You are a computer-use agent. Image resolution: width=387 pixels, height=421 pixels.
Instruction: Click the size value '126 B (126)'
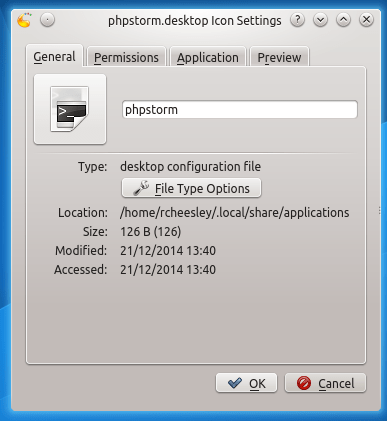[x=151, y=231]
